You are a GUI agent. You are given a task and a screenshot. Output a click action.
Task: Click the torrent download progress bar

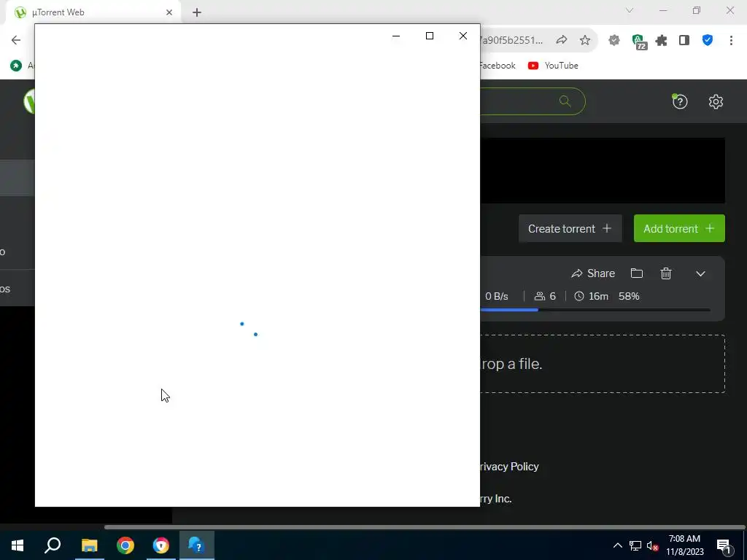[x=595, y=310]
